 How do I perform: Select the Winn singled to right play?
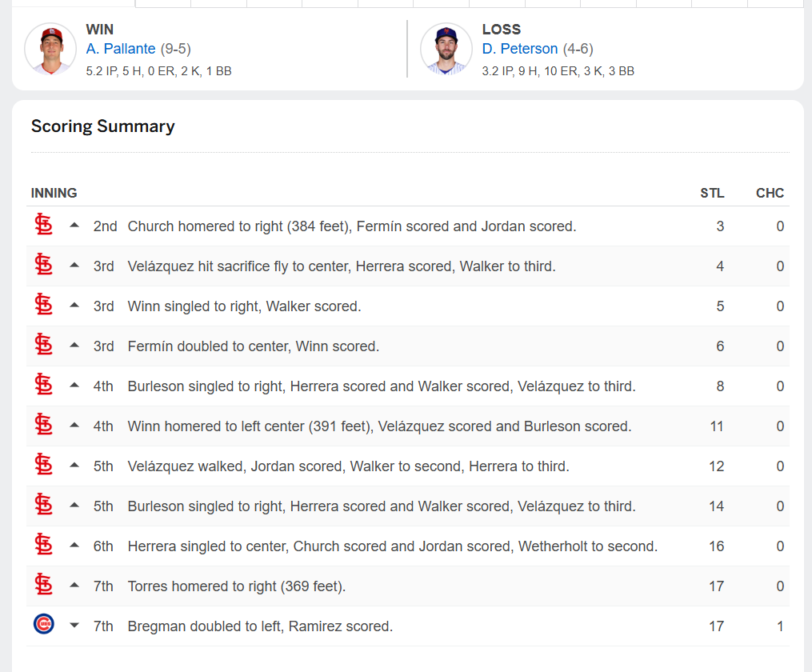245,306
